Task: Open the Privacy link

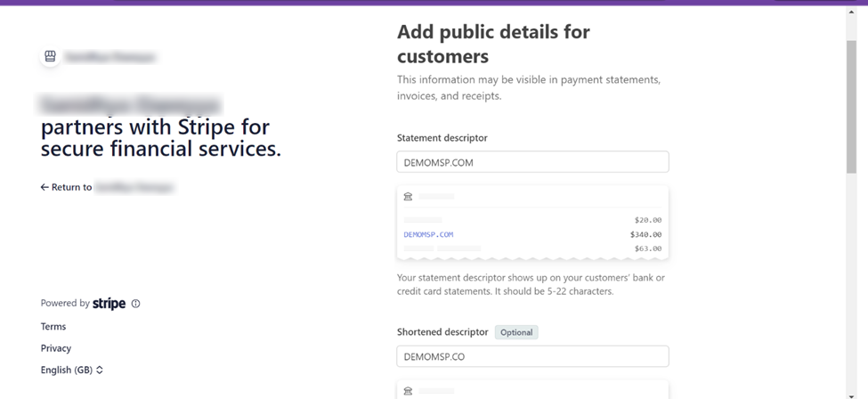Action: (56, 348)
